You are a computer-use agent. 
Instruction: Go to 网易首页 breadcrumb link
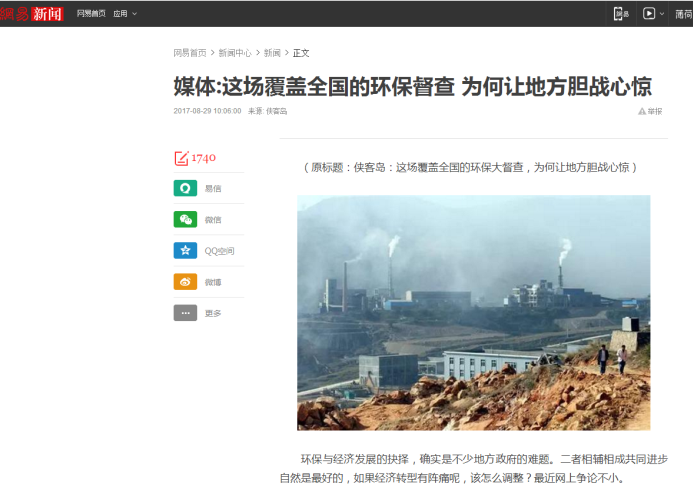pos(190,53)
